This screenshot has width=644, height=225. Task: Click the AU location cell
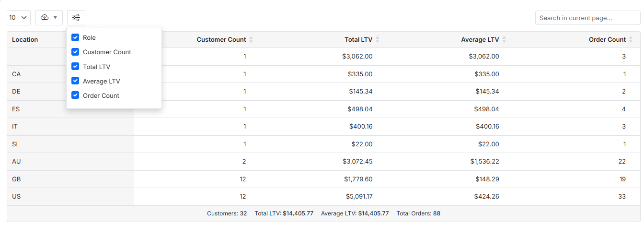(x=16, y=162)
